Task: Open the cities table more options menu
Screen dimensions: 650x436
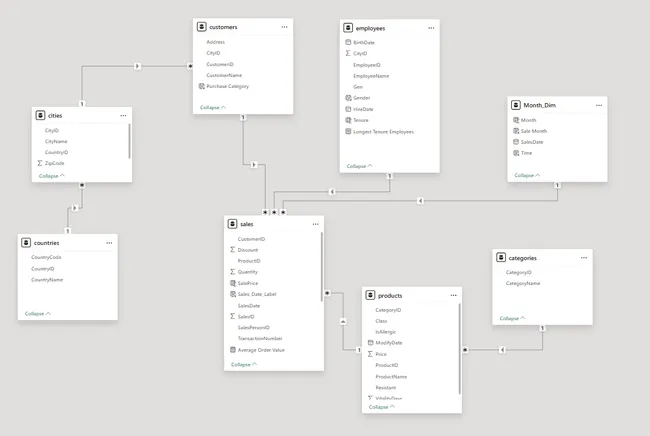Action: click(123, 116)
